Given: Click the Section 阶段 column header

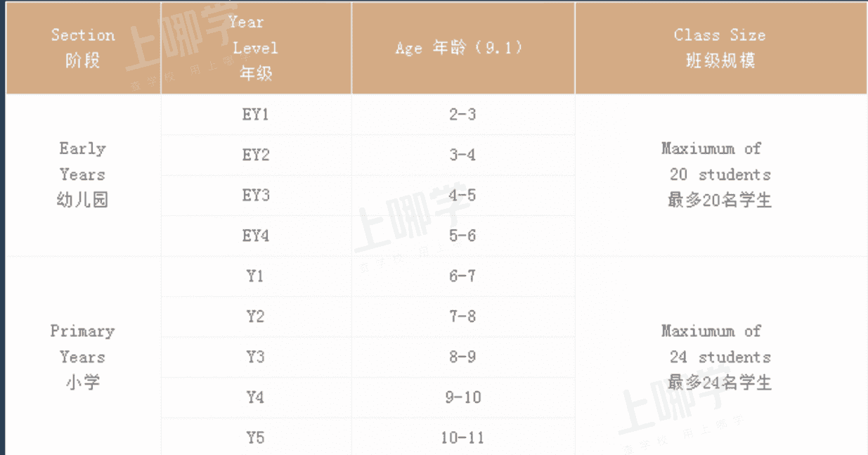Looking at the screenshot, I should click(x=84, y=48).
